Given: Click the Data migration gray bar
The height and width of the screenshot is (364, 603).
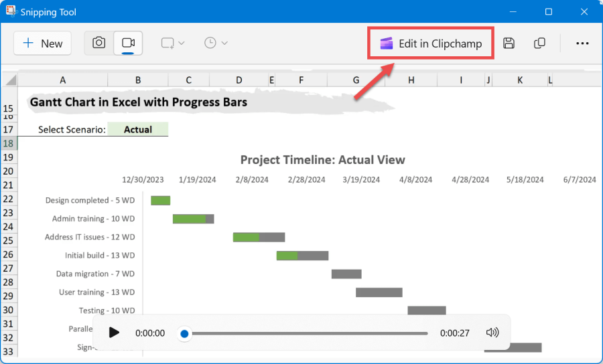Looking at the screenshot, I should [x=346, y=274].
